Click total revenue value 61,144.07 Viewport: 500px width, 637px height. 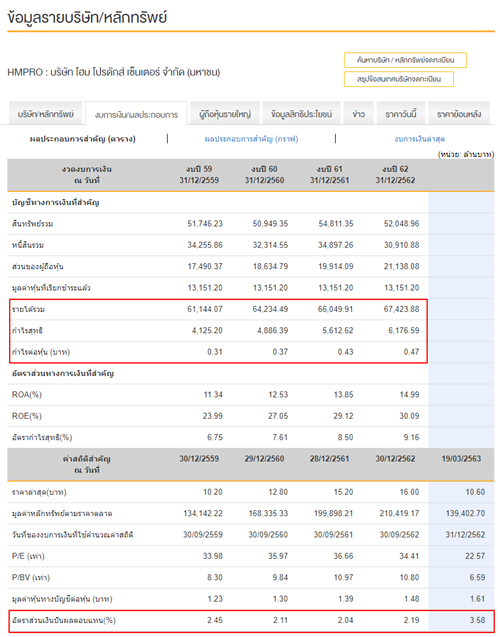click(205, 309)
